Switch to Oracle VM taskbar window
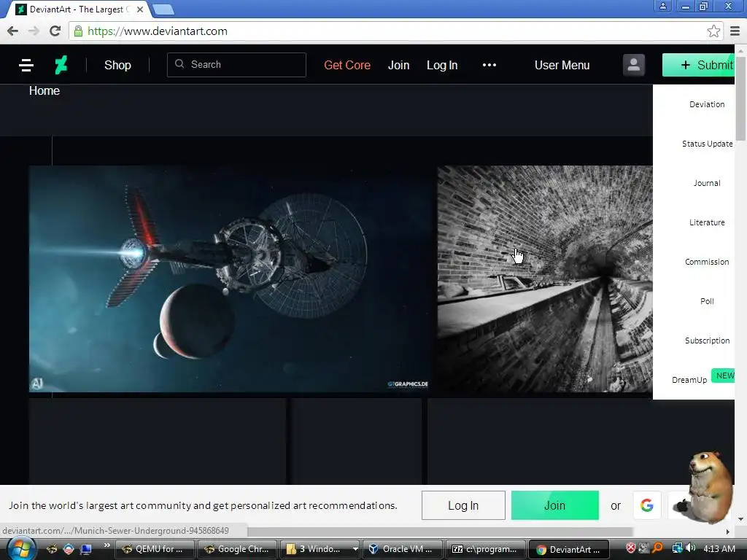This screenshot has width=747, height=560. tap(403, 549)
